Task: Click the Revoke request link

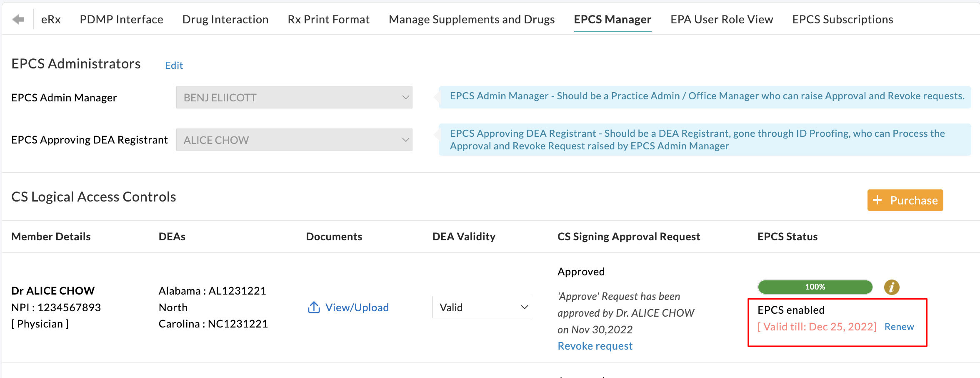Action: pos(595,345)
